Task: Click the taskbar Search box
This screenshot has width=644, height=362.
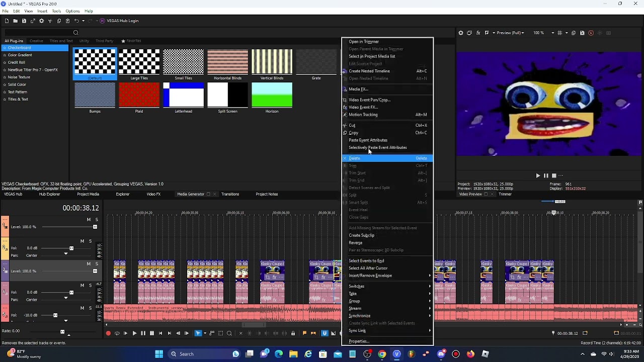Action: (x=204, y=354)
